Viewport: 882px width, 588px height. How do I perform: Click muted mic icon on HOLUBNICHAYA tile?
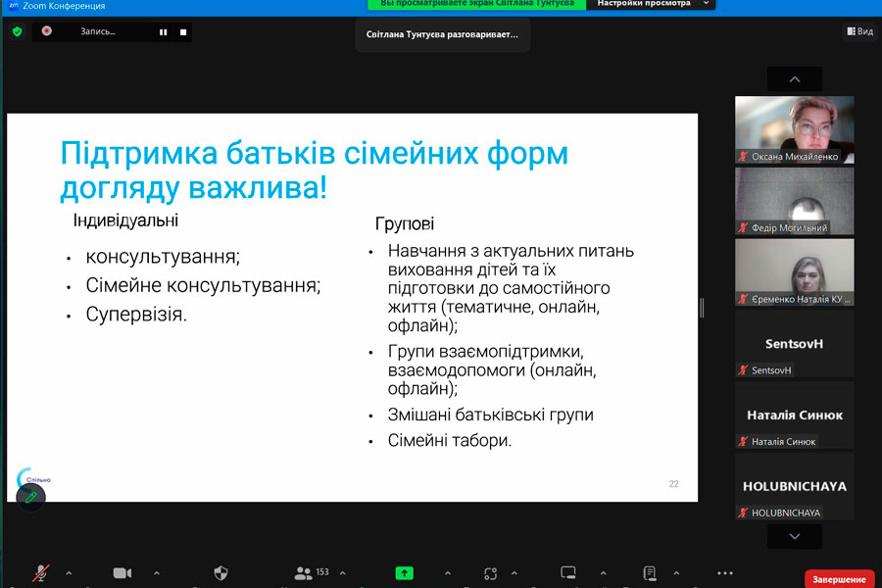pyautogui.click(x=743, y=513)
